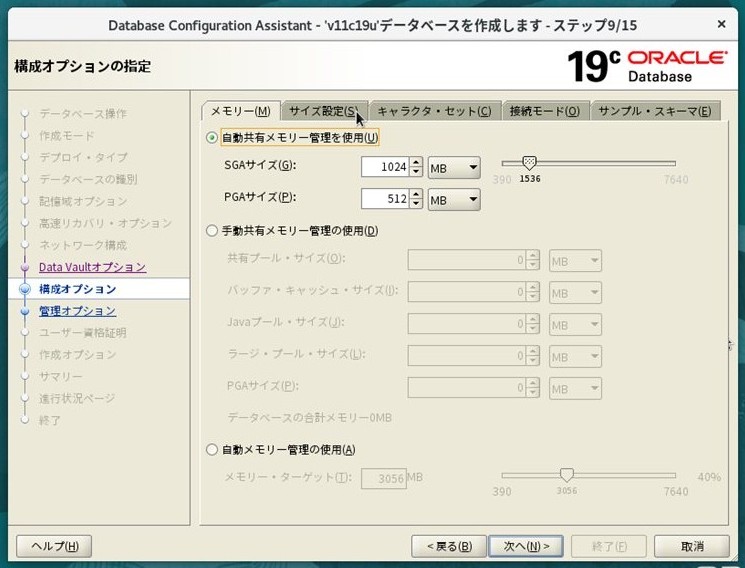The width and height of the screenshot is (745, 568).
Task: Click the Javaプール・サイズ value field
Action: pos(467,324)
